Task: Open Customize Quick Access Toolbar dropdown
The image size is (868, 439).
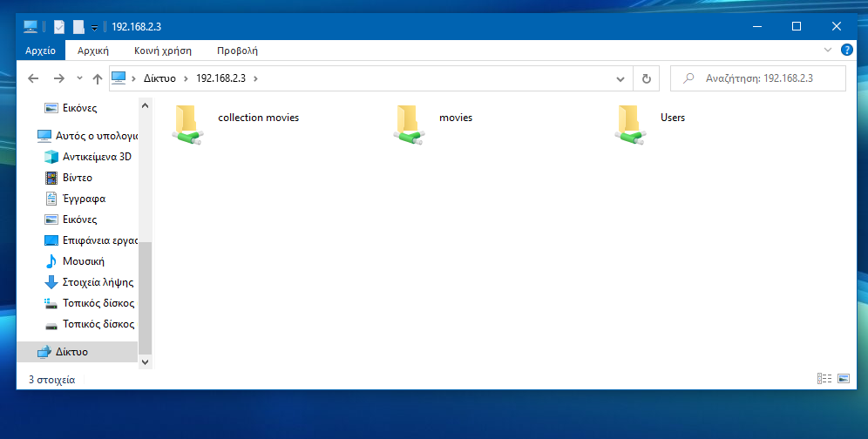Action: [x=94, y=27]
